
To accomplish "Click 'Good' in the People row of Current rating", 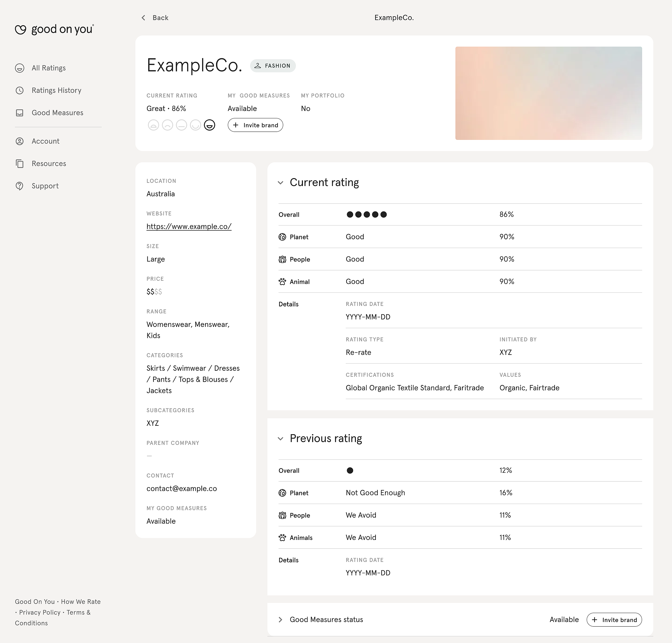I will 355,259.
